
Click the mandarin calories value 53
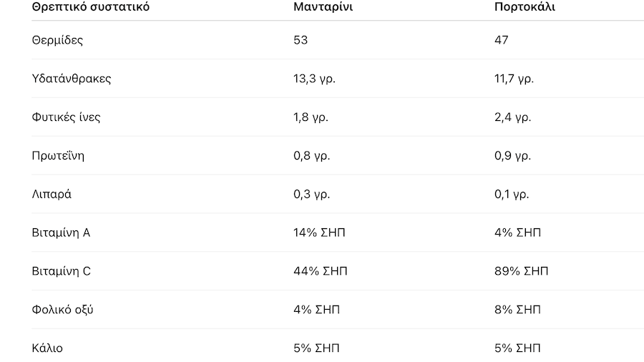coord(301,40)
